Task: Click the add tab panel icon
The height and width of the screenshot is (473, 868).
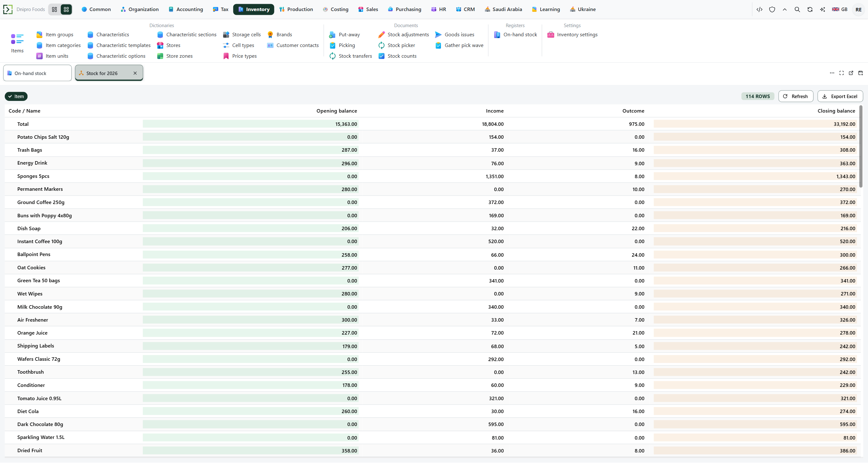Action: (x=860, y=73)
